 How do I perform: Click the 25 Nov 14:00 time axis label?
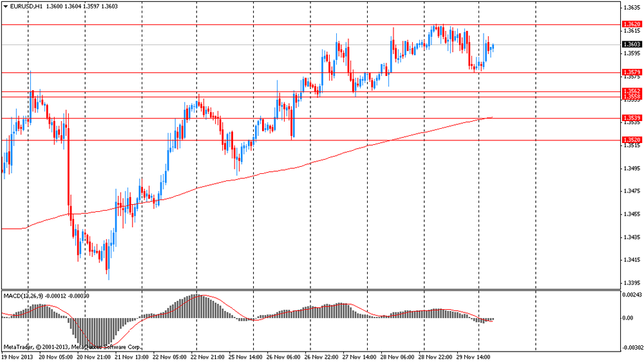click(x=245, y=357)
